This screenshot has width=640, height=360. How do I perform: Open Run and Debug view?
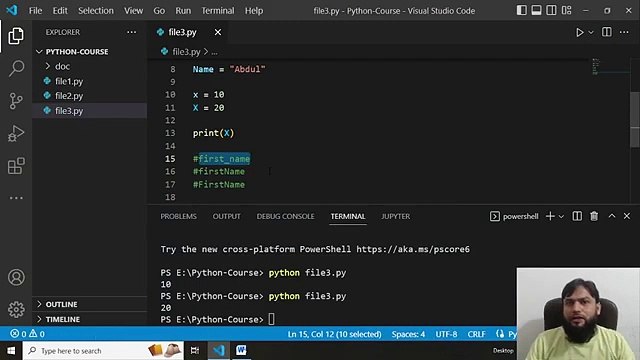(16, 133)
